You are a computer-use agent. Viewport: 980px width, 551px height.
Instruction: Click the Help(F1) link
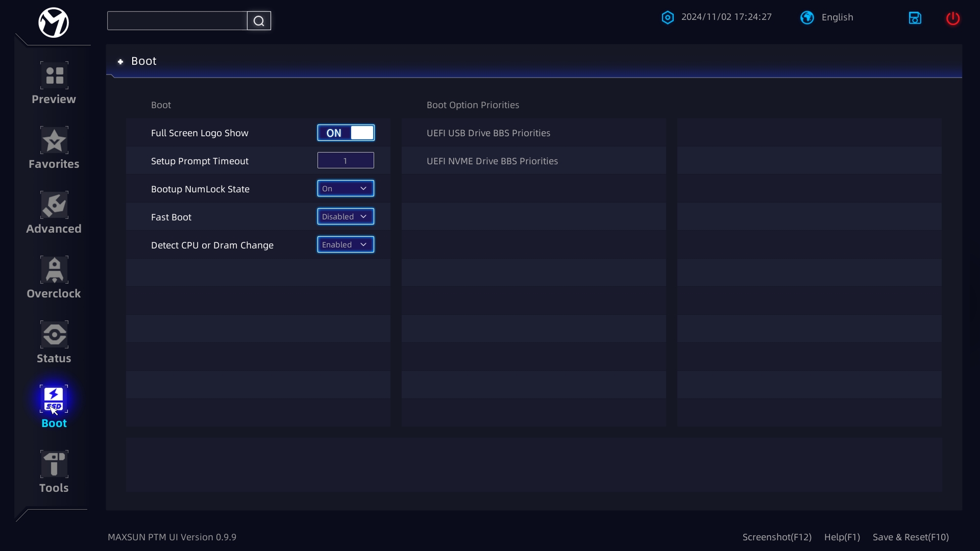tap(842, 537)
